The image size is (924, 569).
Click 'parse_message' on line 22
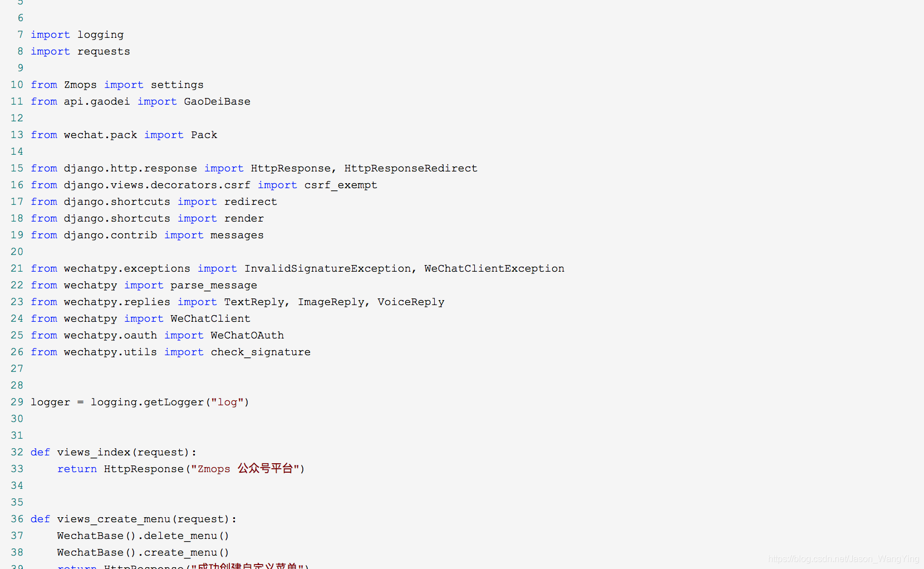point(214,285)
